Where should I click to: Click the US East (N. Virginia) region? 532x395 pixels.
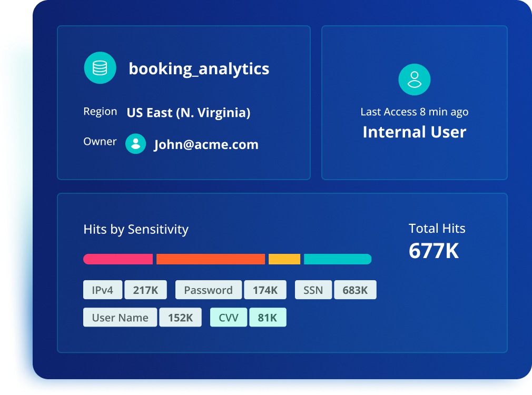[189, 113]
